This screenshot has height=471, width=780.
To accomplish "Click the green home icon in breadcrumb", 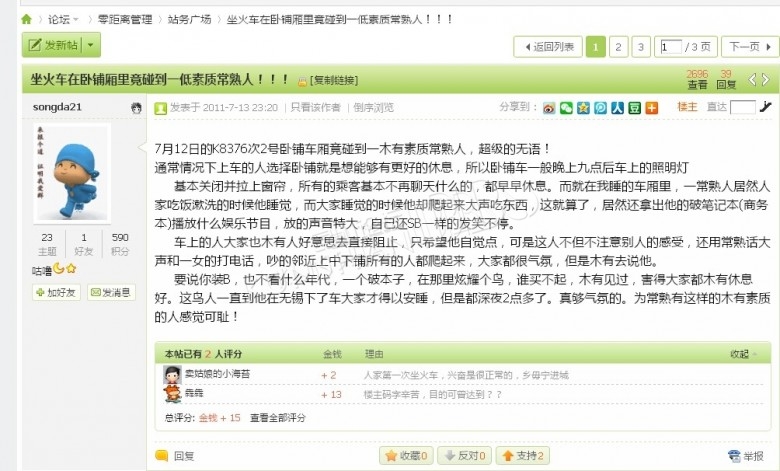I will point(26,19).
